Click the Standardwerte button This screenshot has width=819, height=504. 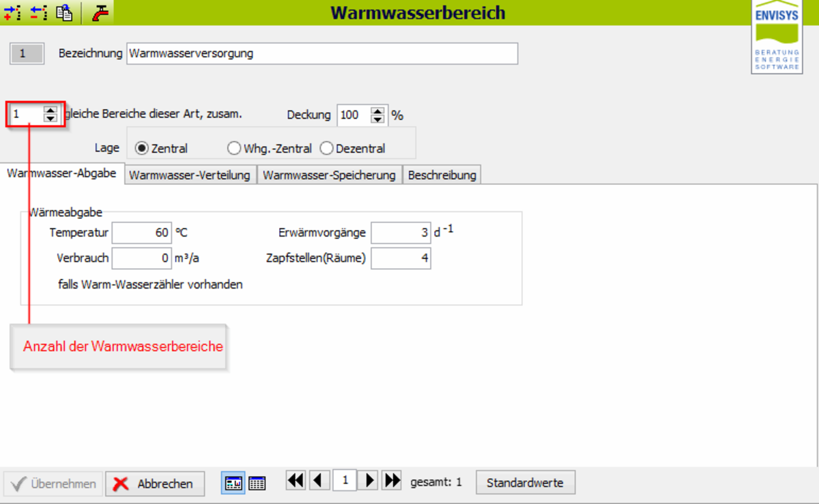pos(525,483)
